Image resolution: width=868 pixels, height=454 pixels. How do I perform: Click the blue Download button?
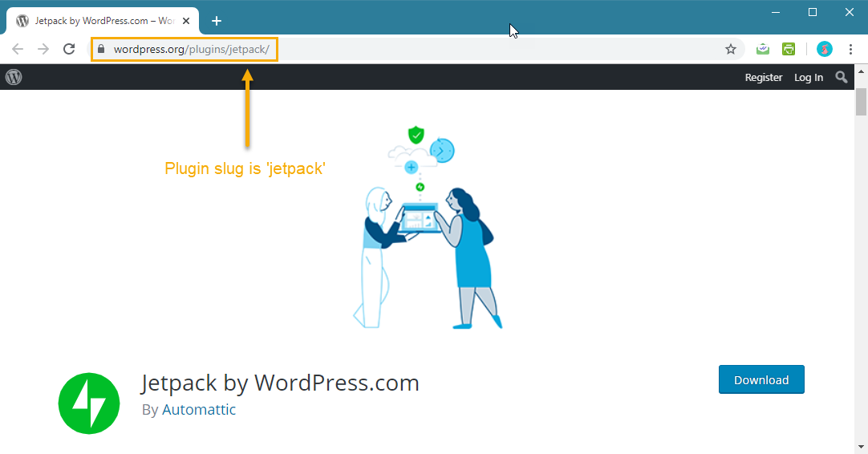[761, 380]
